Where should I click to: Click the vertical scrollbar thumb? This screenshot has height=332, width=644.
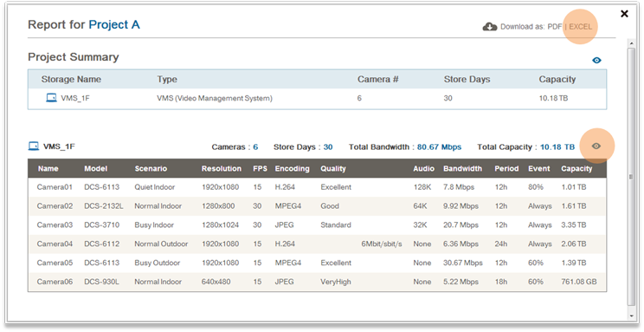(631, 177)
